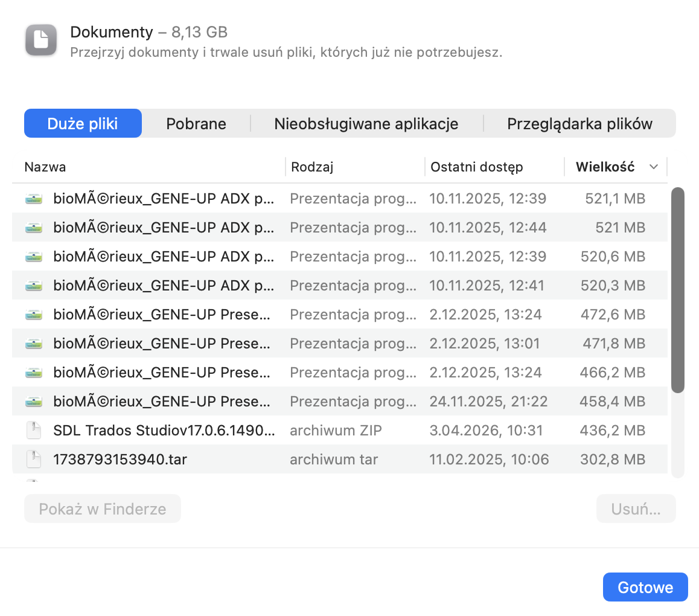The height and width of the screenshot is (616, 699).
Task: Click the date 3.04.2026, 10:31
Action: tap(486, 431)
